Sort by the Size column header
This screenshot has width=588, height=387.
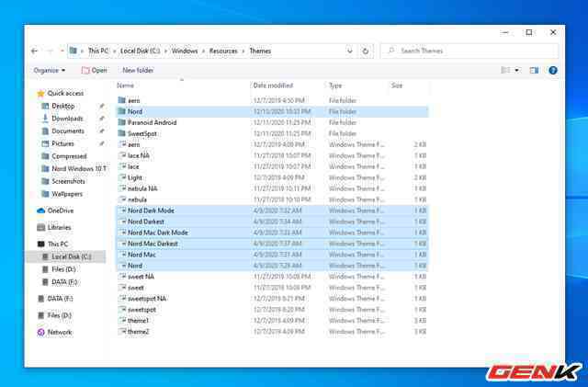click(397, 85)
